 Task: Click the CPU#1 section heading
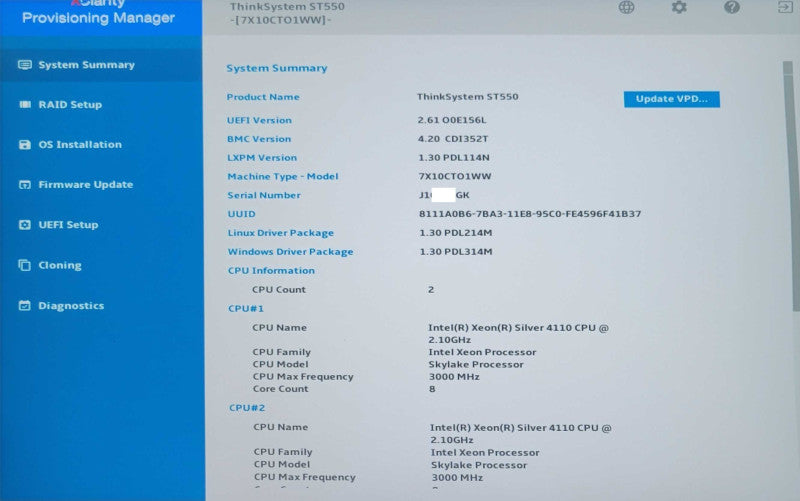[246, 309]
